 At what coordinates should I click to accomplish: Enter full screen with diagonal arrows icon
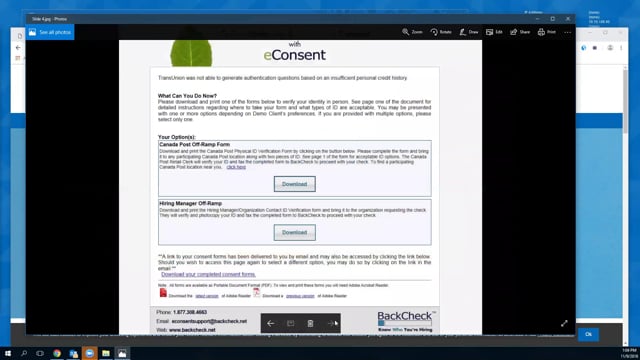(564, 324)
